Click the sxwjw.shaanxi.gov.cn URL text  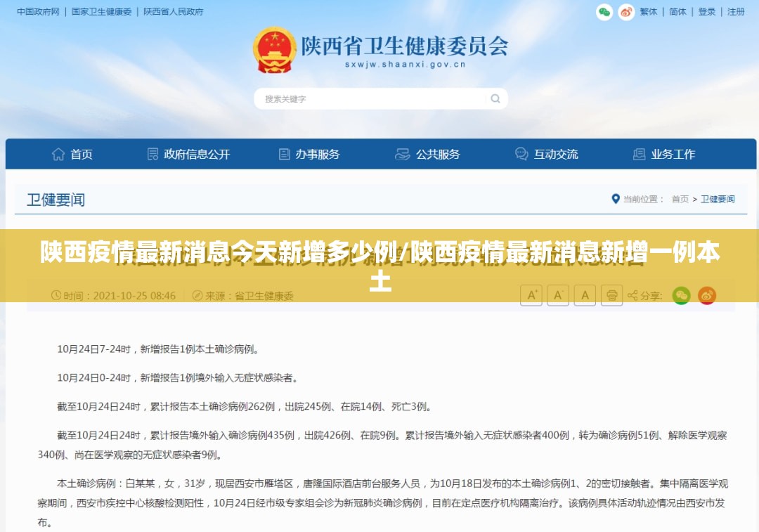406,65
